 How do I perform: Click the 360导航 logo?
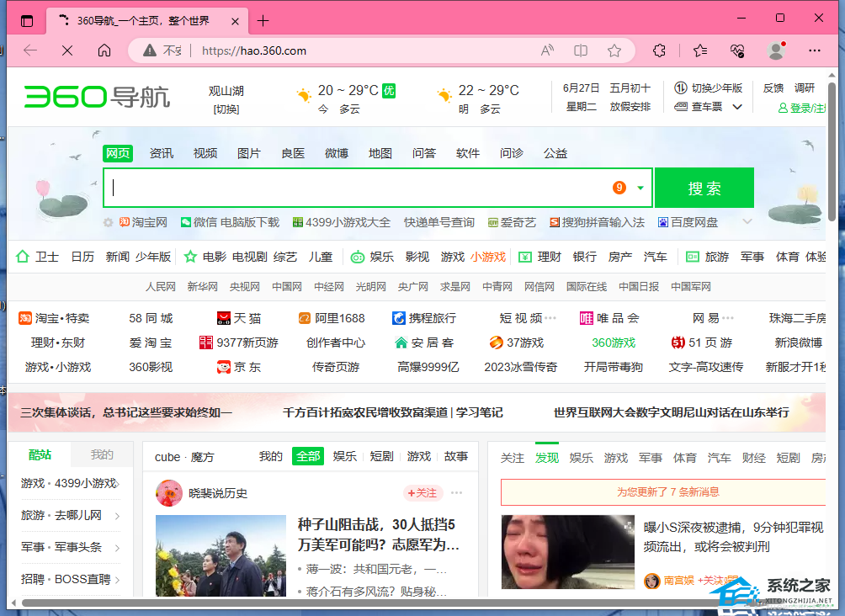click(x=97, y=97)
